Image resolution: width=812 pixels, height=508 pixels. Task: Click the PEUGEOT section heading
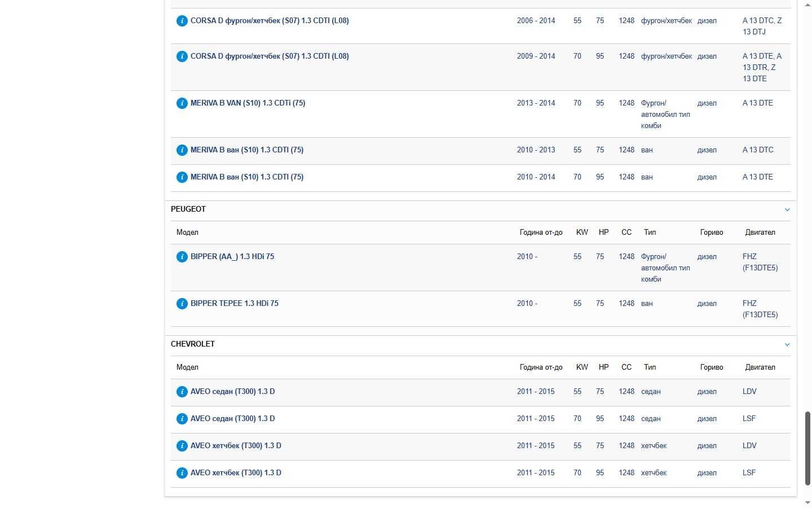[188, 209]
